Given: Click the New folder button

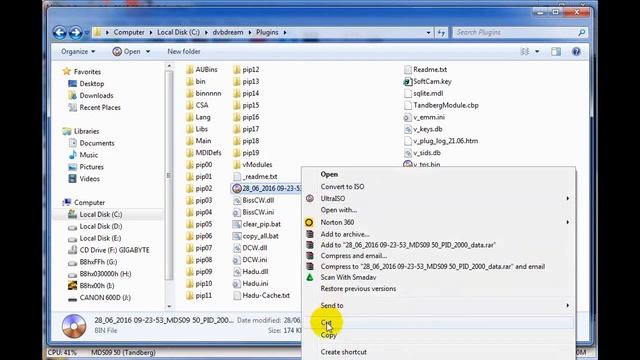Looking at the screenshot, I should click(x=184, y=51).
